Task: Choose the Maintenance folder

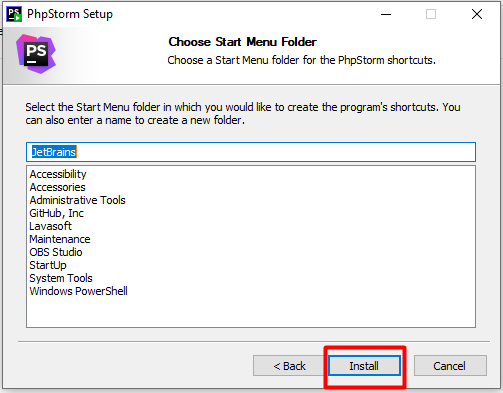Action: (60, 239)
